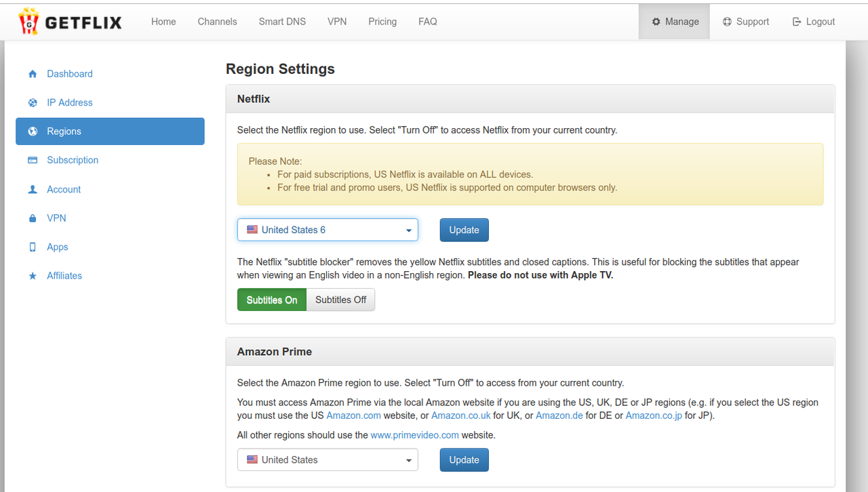The height and width of the screenshot is (492, 868).
Task: Open VPN from the sidebar
Action: point(110,218)
